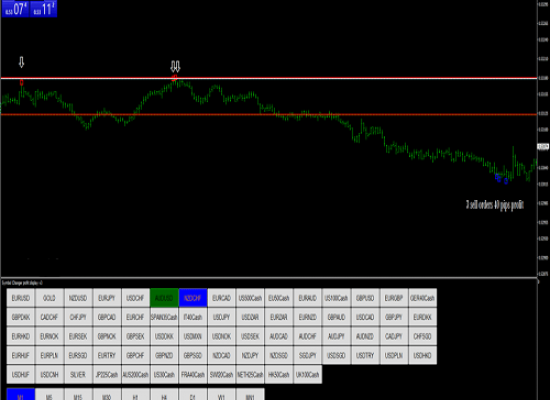
Task: Select the highlighted M1 timeframe button
Action: point(21,394)
